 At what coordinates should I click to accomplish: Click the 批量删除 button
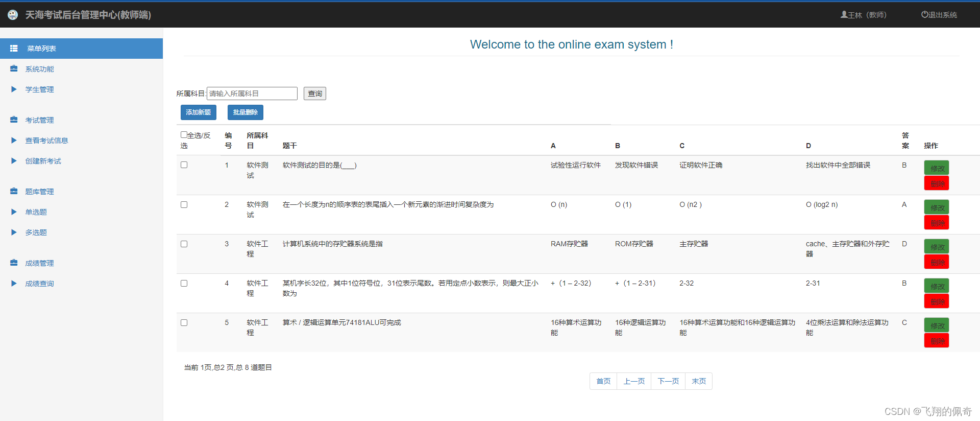[246, 112]
